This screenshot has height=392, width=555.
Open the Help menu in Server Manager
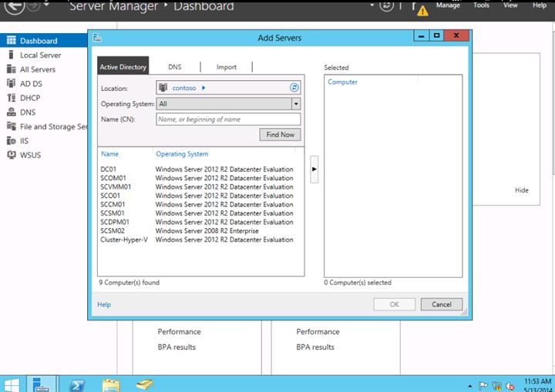click(540, 5)
